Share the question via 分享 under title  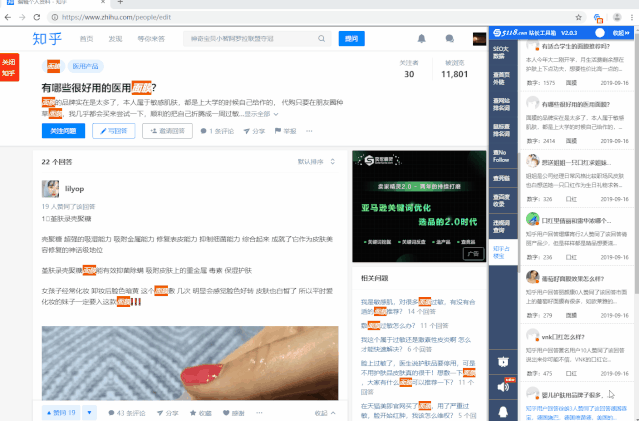click(x=254, y=131)
